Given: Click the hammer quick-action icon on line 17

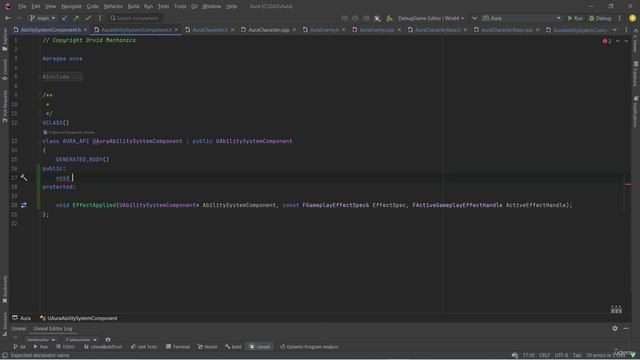Looking at the screenshot, I should [24, 178].
